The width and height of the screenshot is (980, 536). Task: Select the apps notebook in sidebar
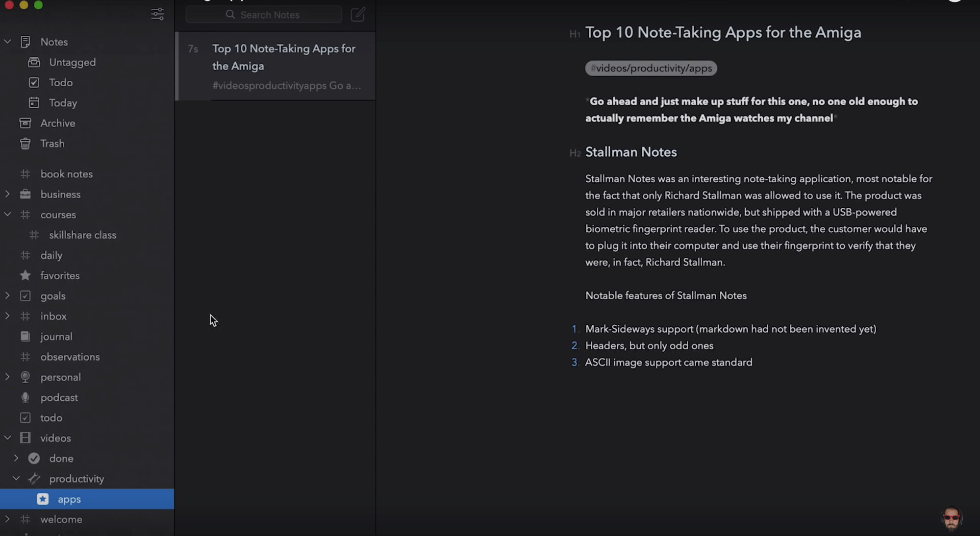pyautogui.click(x=69, y=498)
